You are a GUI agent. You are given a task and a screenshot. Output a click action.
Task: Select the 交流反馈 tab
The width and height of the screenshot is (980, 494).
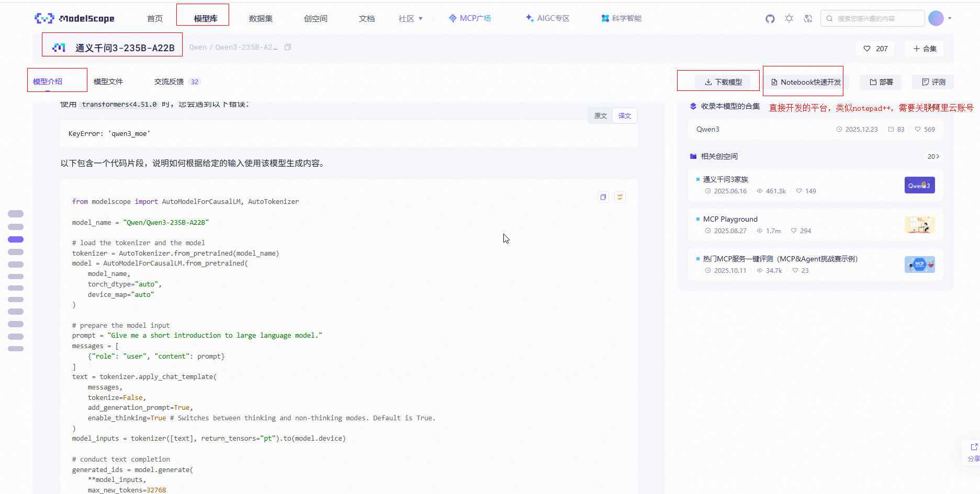coord(169,82)
